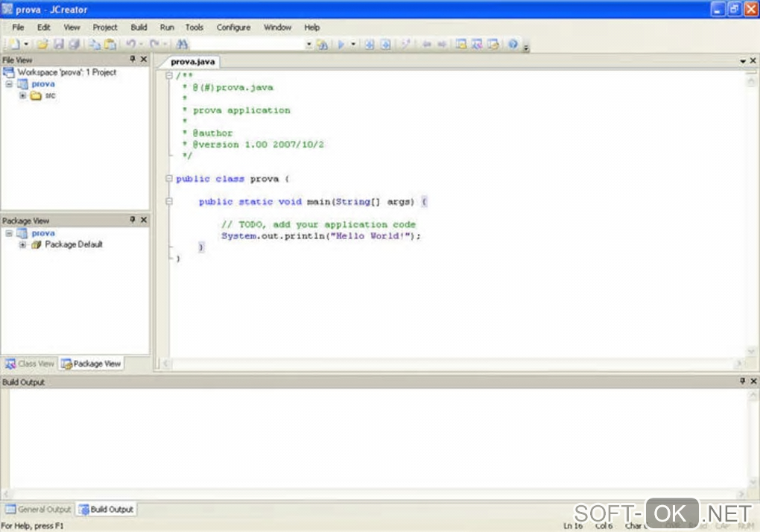
Task: Collapse the header comment fold marker
Action: pyautogui.click(x=169, y=75)
